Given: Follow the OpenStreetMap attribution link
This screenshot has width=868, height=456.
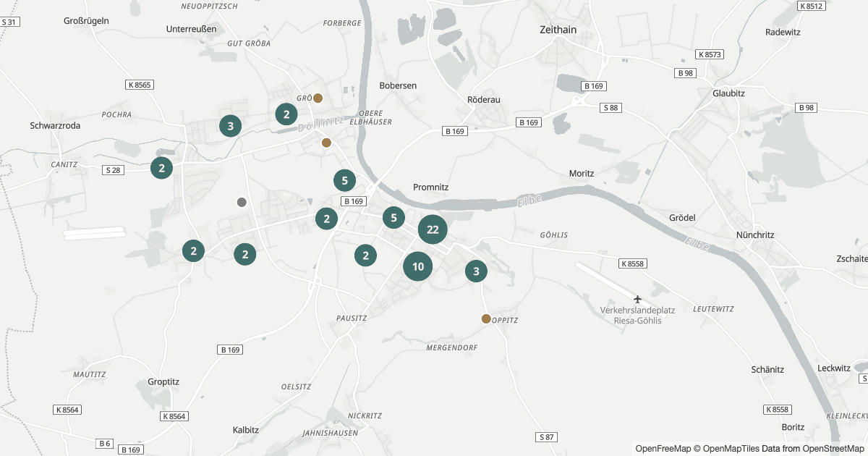Looking at the screenshot, I should click(x=833, y=449).
